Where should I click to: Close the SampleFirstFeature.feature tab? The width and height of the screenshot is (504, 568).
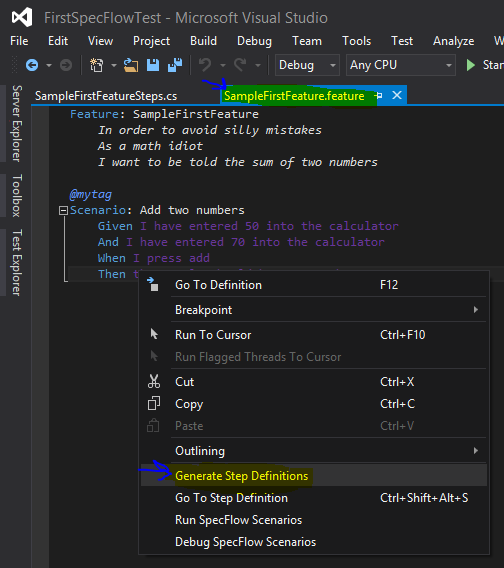tap(397, 95)
